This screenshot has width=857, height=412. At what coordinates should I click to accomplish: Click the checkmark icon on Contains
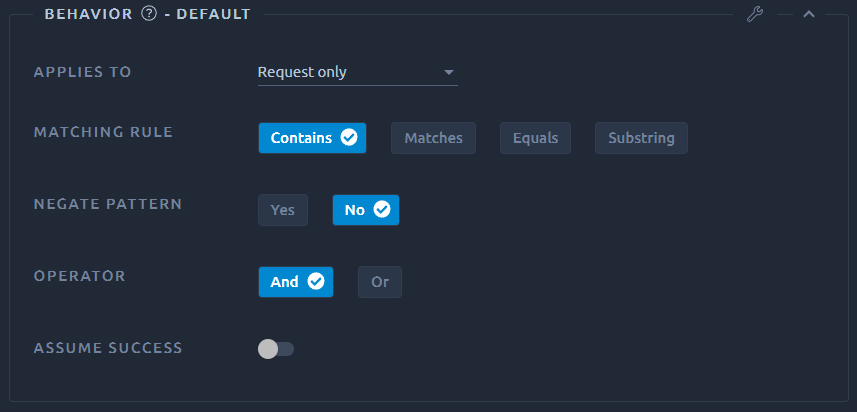349,137
